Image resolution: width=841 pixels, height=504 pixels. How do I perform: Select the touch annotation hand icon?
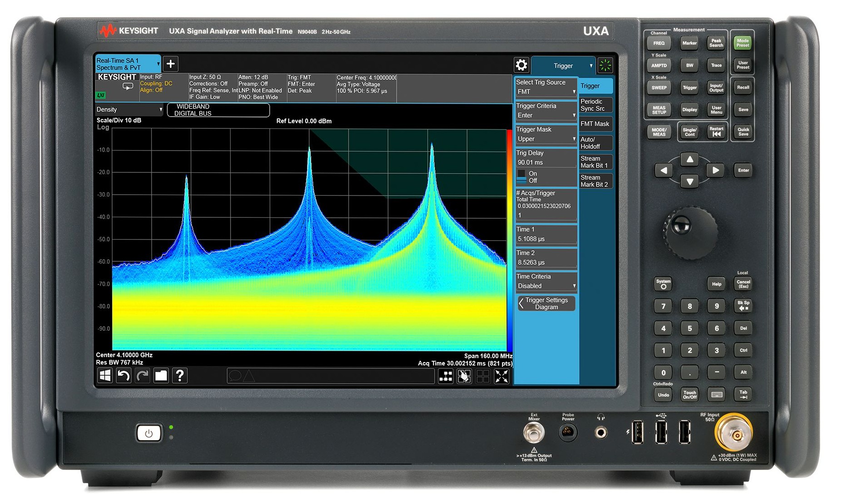click(x=464, y=376)
